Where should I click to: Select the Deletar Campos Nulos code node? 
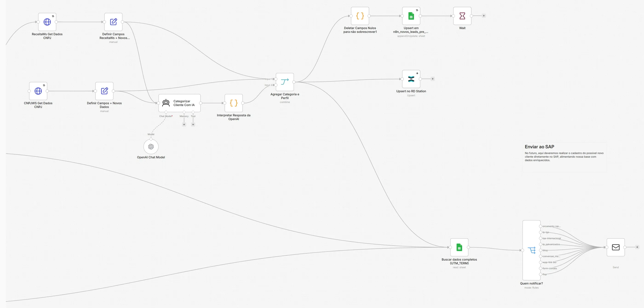(x=360, y=16)
